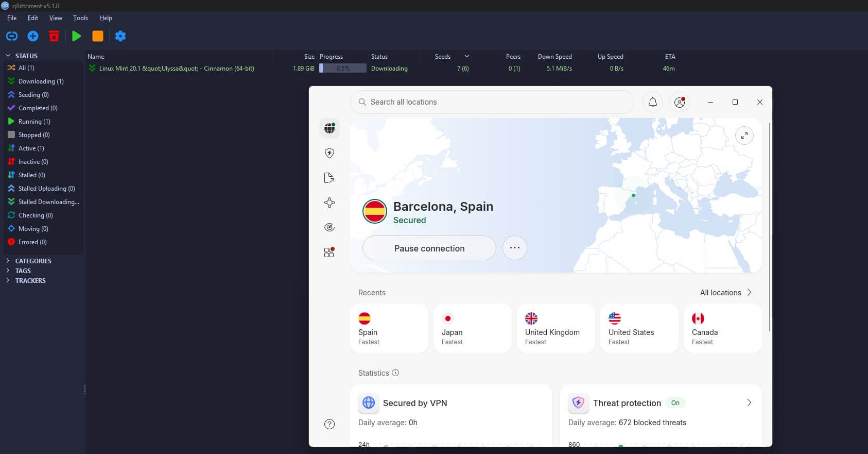Connect to United Kingdom recent location

(556, 328)
